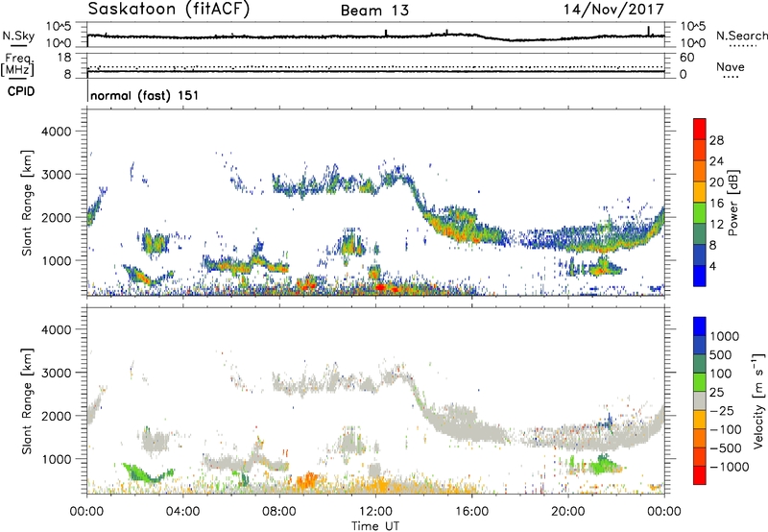Click the 'N.Search' legend label
This screenshot has height=532, width=768.
pyautogui.click(x=741, y=36)
